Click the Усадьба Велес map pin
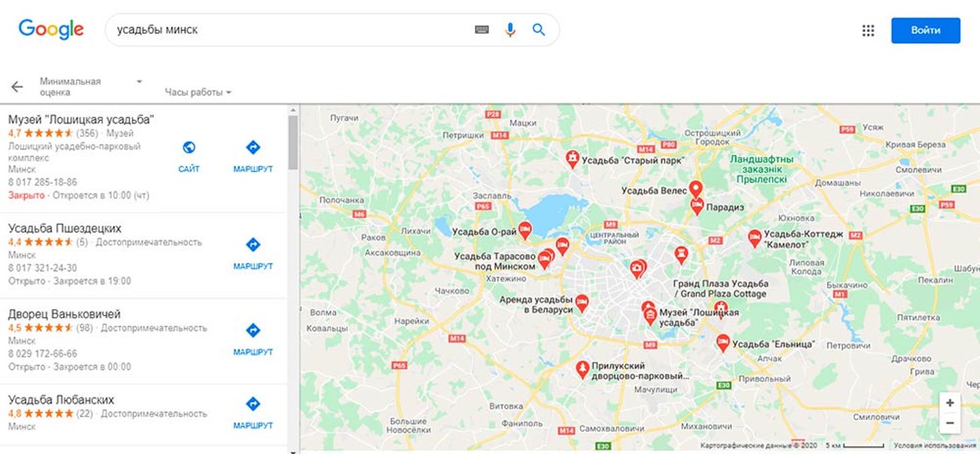This screenshot has height=454, width=980. click(x=695, y=189)
